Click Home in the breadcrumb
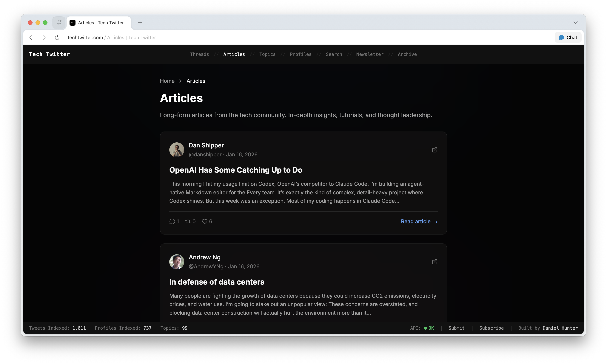Viewport: 607px width, 364px height. [167, 81]
